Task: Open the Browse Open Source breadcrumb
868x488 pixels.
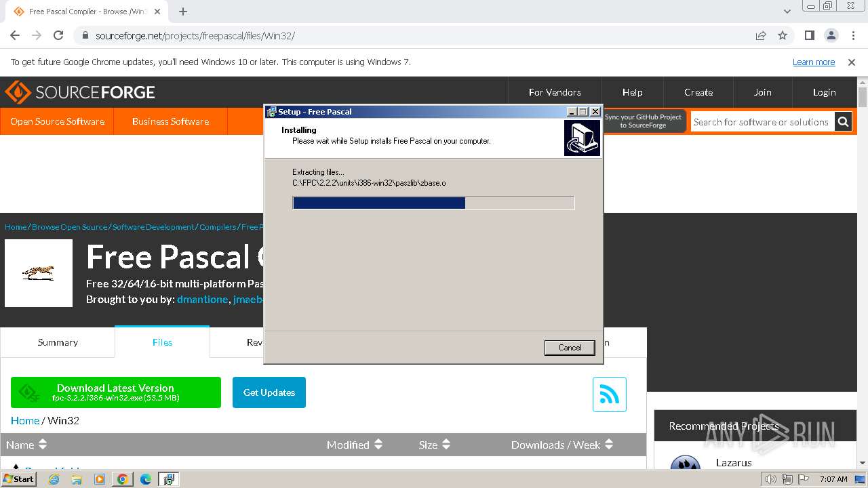Action: tap(69, 227)
